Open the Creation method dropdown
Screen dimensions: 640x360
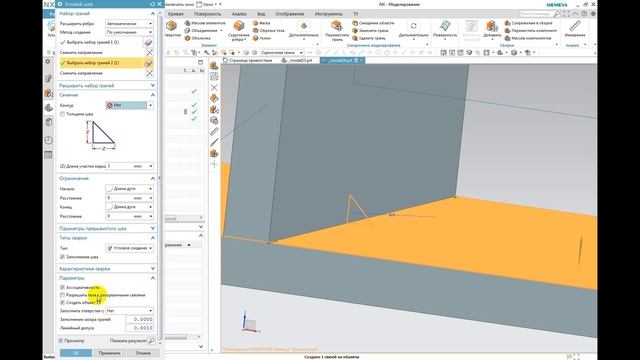(x=129, y=32)
